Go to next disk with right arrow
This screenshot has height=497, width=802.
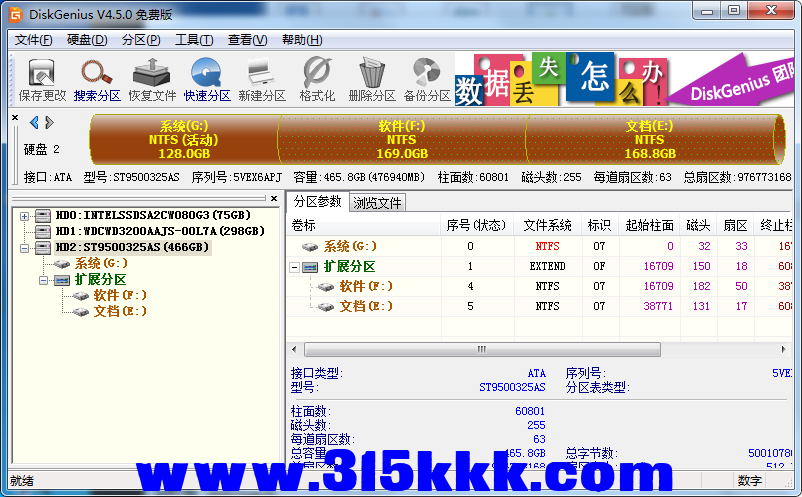(x=49, y=123)
